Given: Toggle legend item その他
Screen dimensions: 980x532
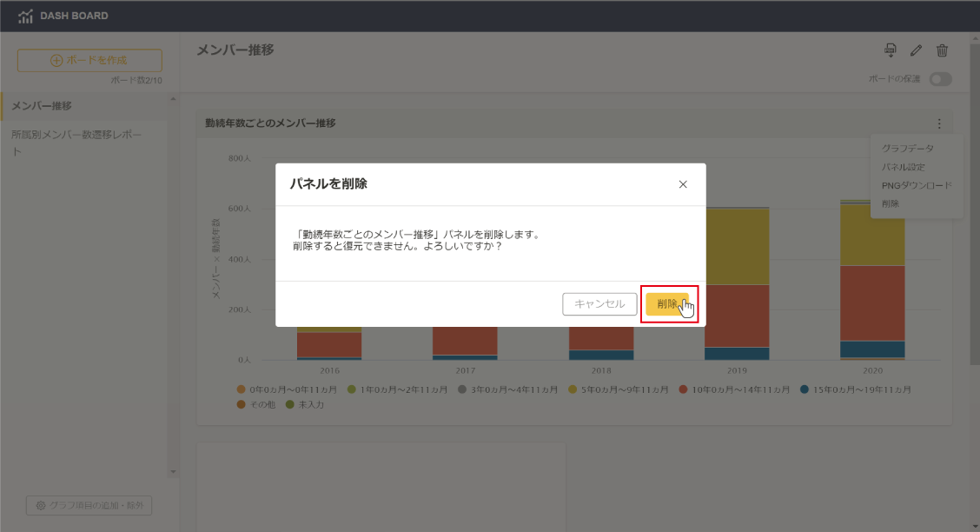Looking at the screenshot, I should 255,404.
